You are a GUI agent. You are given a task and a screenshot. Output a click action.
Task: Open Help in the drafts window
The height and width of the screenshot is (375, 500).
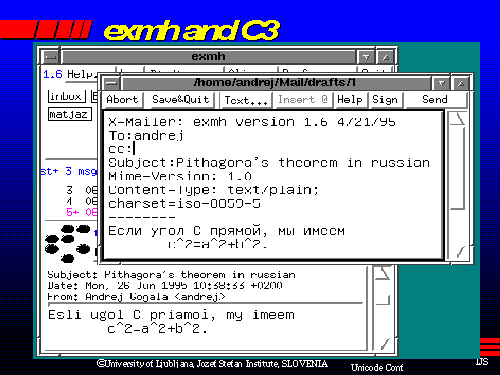click(350, 100)
